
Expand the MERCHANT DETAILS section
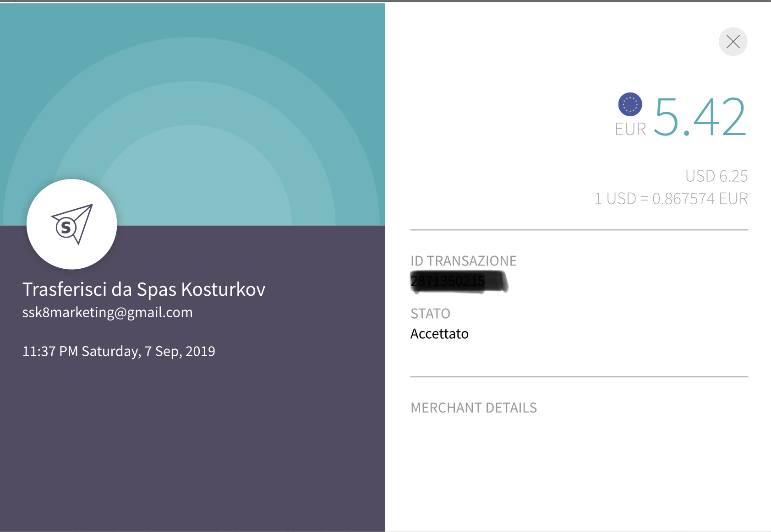coord(473,407)
